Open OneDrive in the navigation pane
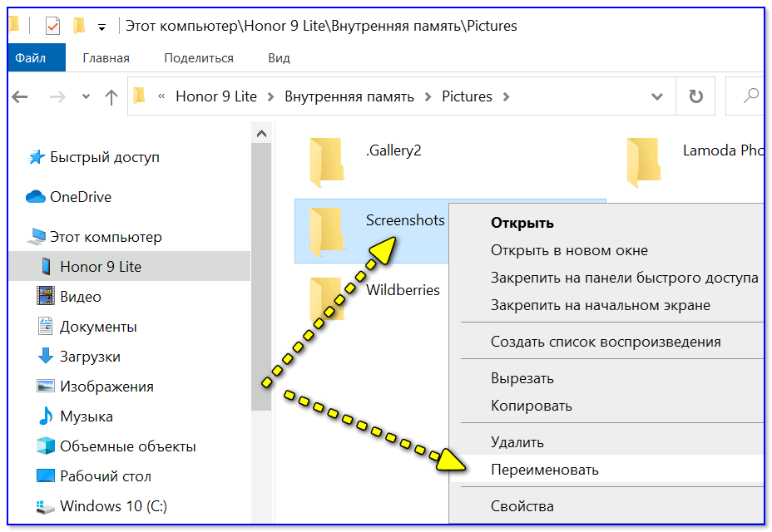The image size is (772, 532). [x=80, y=197]
